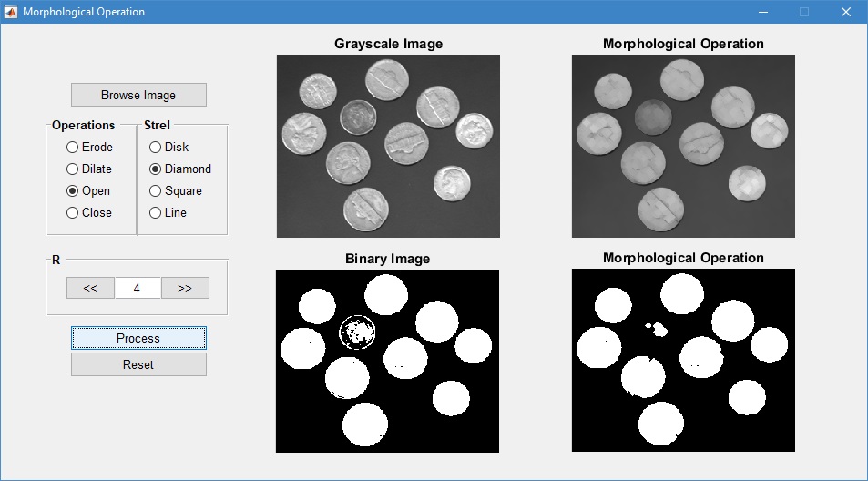Screen dimensions: 868x481
Task: Select the Erode operation
Action: tap(73, 147)
